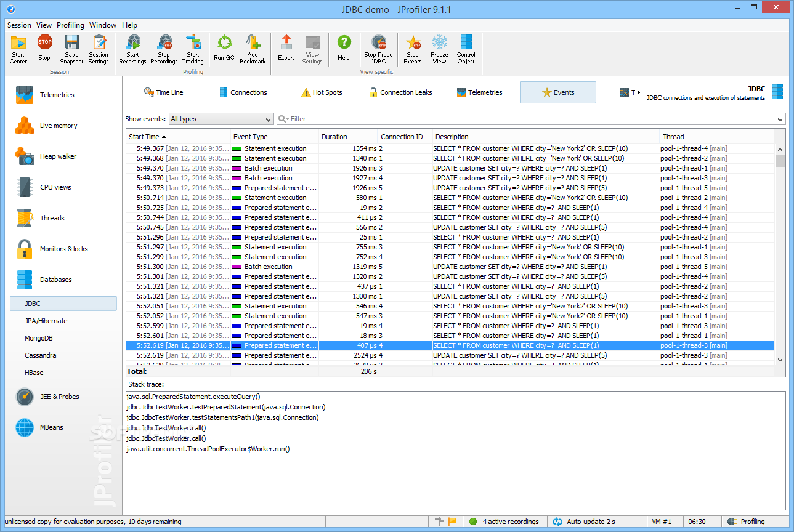
Task: Sort by the Start Time column header
Action: pyautogui.click(x=178, y=137)
